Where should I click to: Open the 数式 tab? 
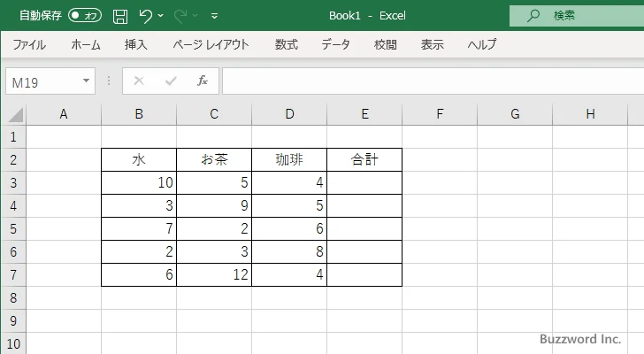click(287, 44)
